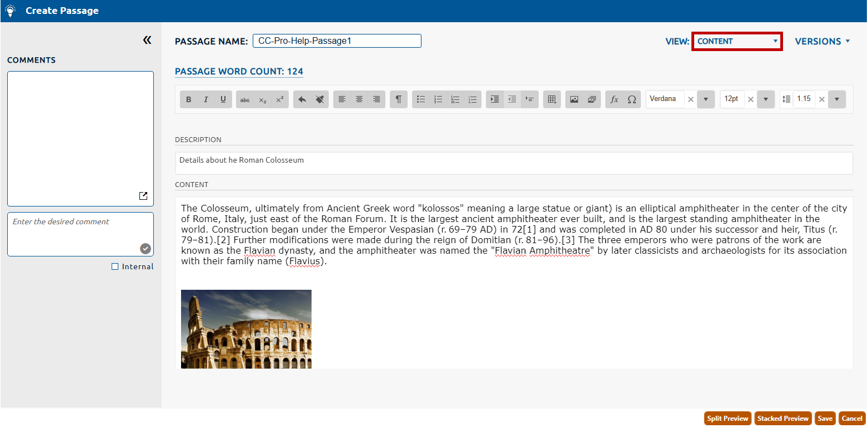Apply italic formatting
The image size is (868, 428).
point(205,99)
